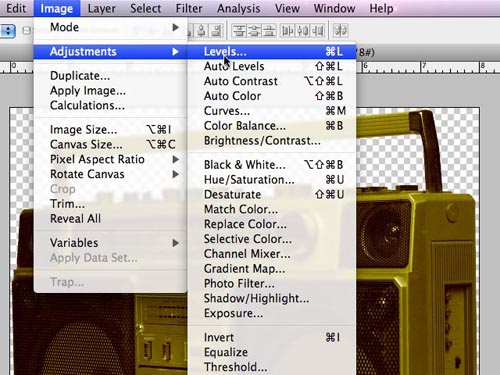Open the blue options bar dropdown stepper
Image resolution: width=500 pixels, height=375 pixels.
8,31
